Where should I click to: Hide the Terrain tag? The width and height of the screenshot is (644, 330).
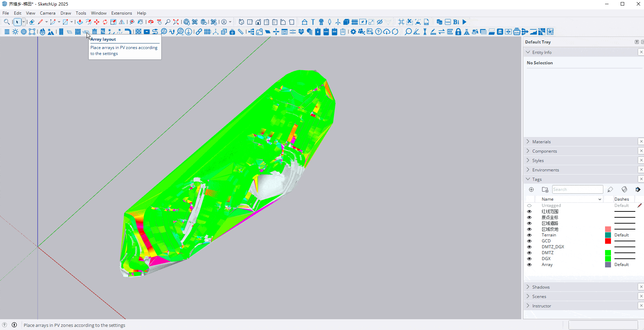[x=529, y=235]
